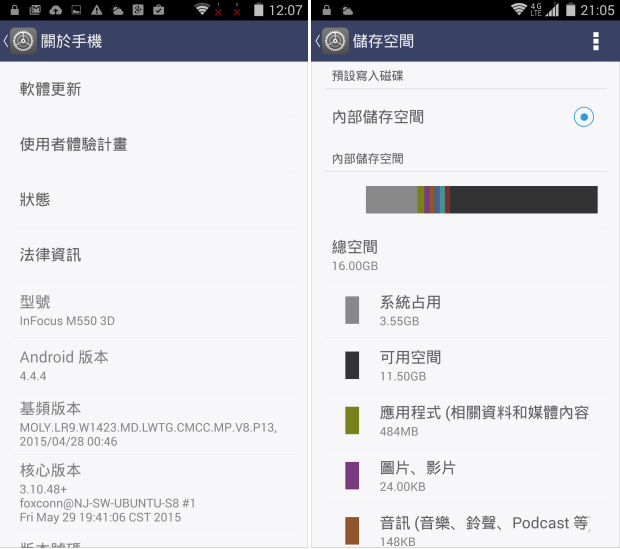Image resolution: width=620 pixels, height=549 pixels.
Task: Tap the back chevron in 關於手機 header
Action: [x=6, y=41]
